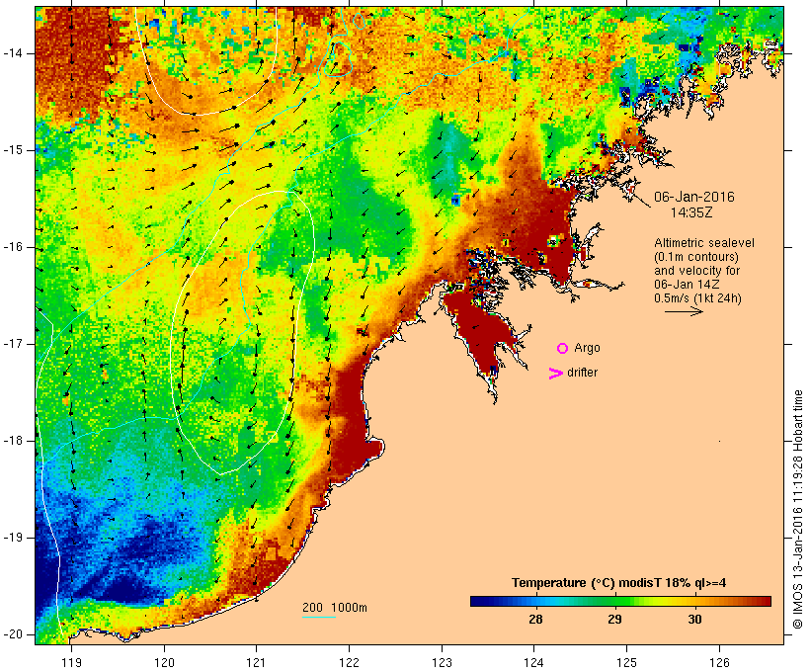
Task: Click the 28 label under color bar
Action: (535, 619)
